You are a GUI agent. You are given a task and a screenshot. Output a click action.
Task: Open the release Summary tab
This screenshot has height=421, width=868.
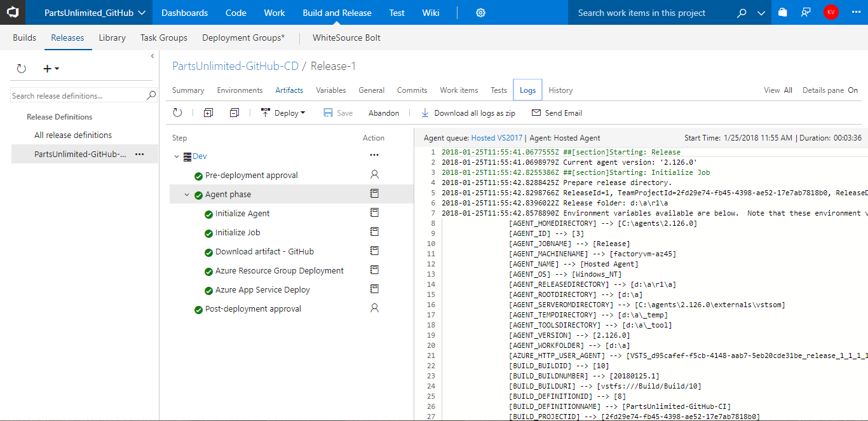point(188,90)
